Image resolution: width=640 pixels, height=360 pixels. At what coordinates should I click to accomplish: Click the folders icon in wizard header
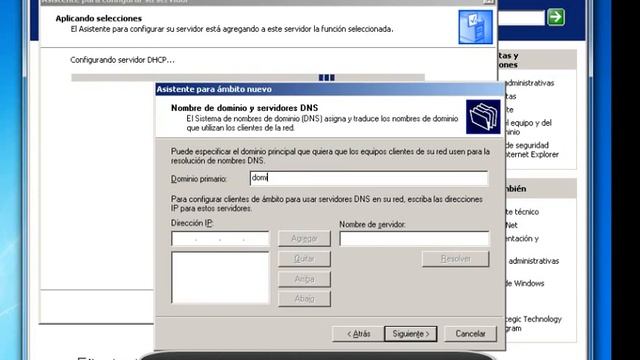[x=483, y=117]
